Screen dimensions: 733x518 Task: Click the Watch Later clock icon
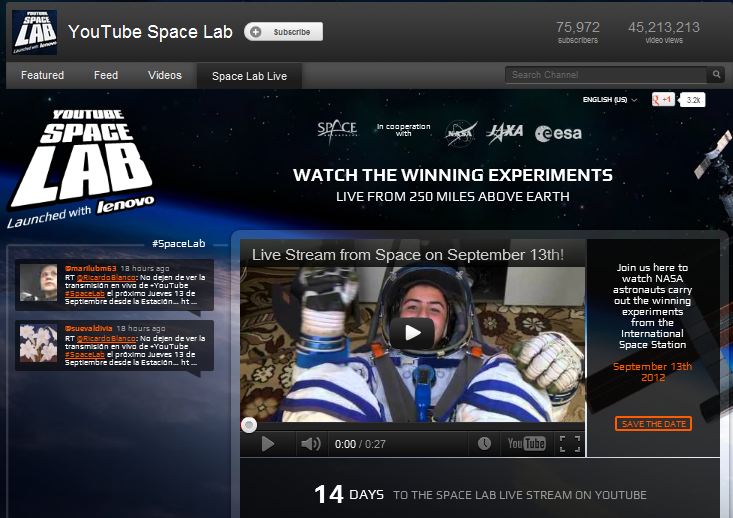[x=484, y=444]
